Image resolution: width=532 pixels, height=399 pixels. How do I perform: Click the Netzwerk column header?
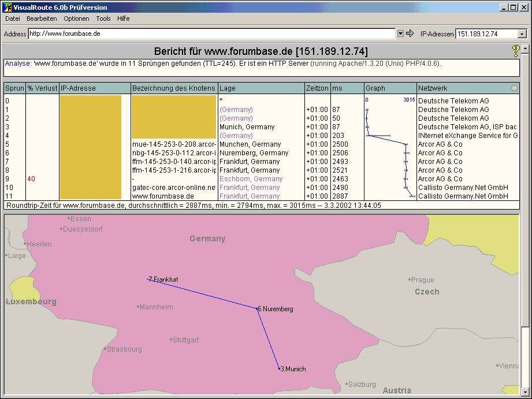click(x=468, y=88)
